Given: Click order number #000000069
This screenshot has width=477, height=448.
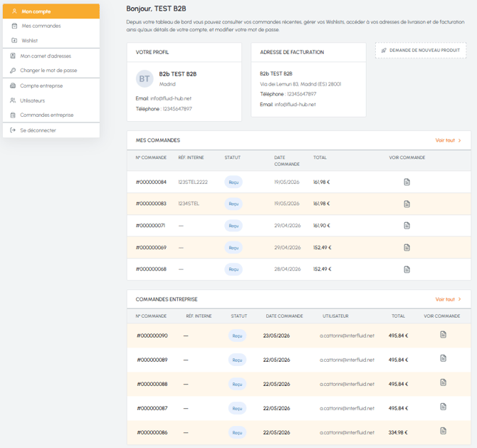Looking at the screenshot, I should coord(151,247).
